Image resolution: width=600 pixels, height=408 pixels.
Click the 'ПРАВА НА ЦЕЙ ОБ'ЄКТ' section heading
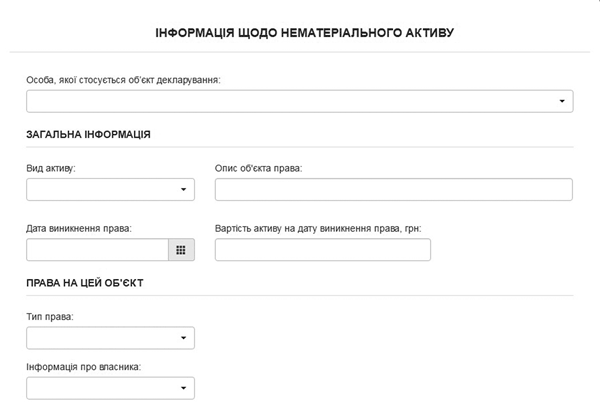[x=85, y=283]
